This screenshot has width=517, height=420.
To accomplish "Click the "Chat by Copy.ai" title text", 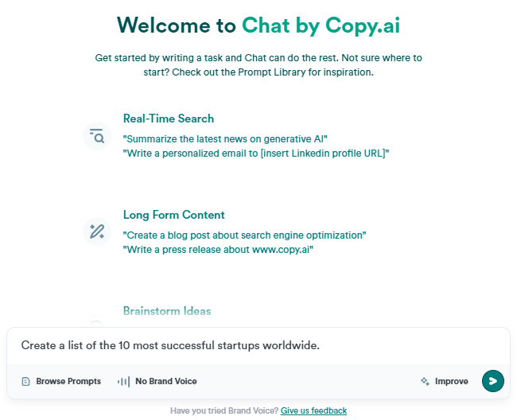I will [321, 25].
